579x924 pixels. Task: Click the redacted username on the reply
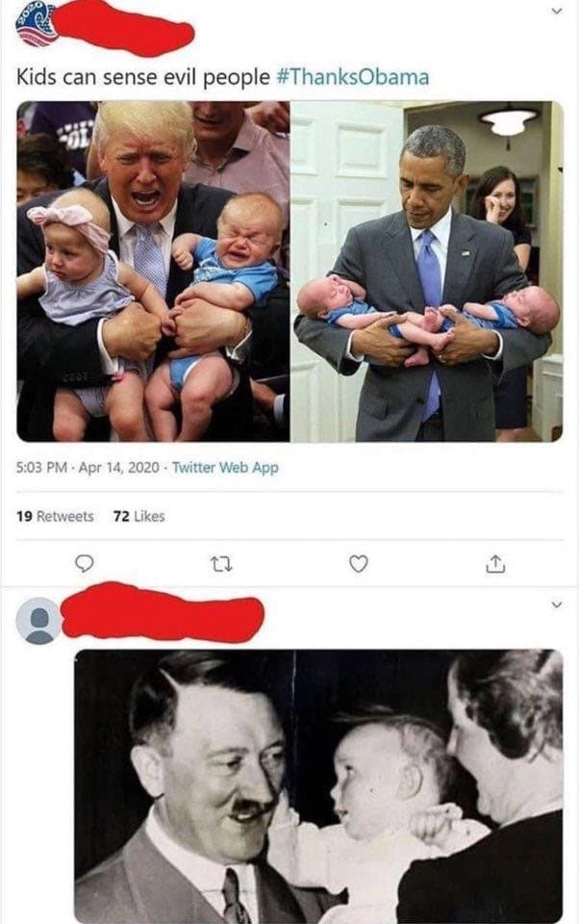[x=163, y=611]
